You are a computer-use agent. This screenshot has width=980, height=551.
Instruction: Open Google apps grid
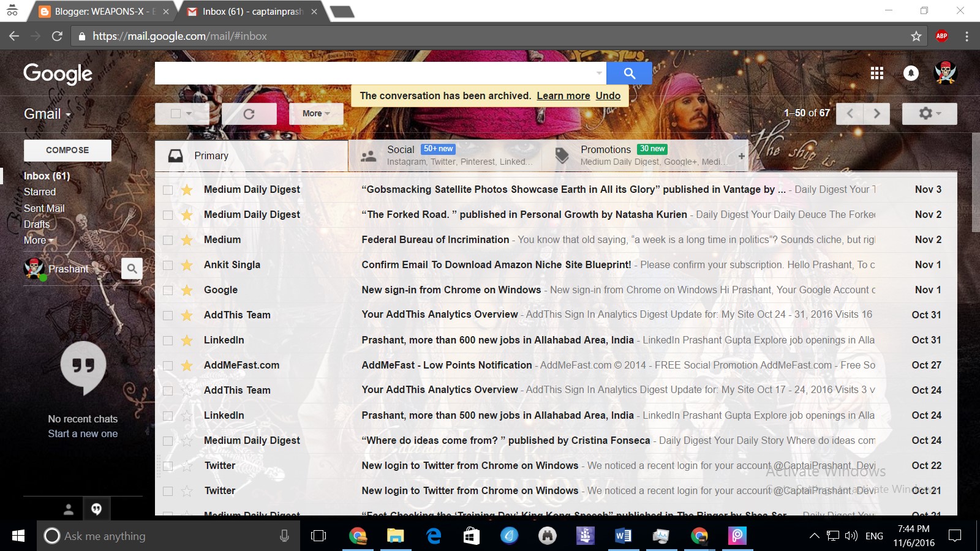(x=877, y=73)
